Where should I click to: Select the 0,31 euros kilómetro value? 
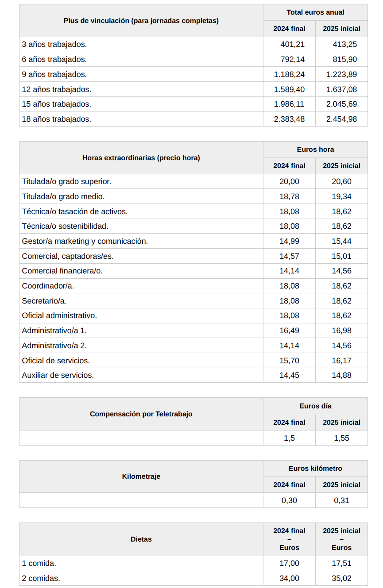[x=341, y=500]
